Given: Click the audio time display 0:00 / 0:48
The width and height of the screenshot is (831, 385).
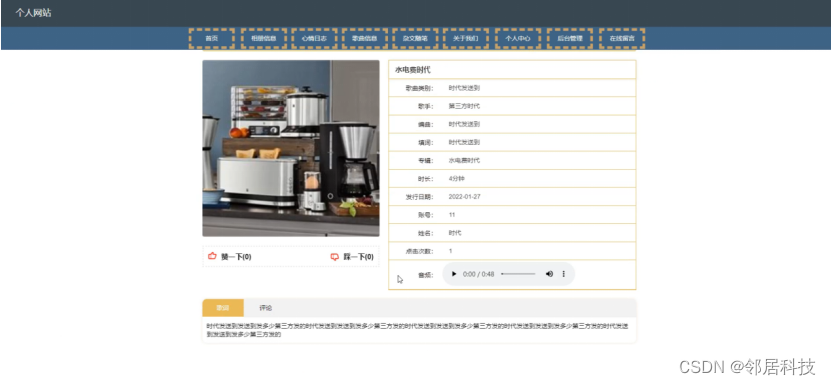Looking at the screenshot, I should [x=479, y=274].
